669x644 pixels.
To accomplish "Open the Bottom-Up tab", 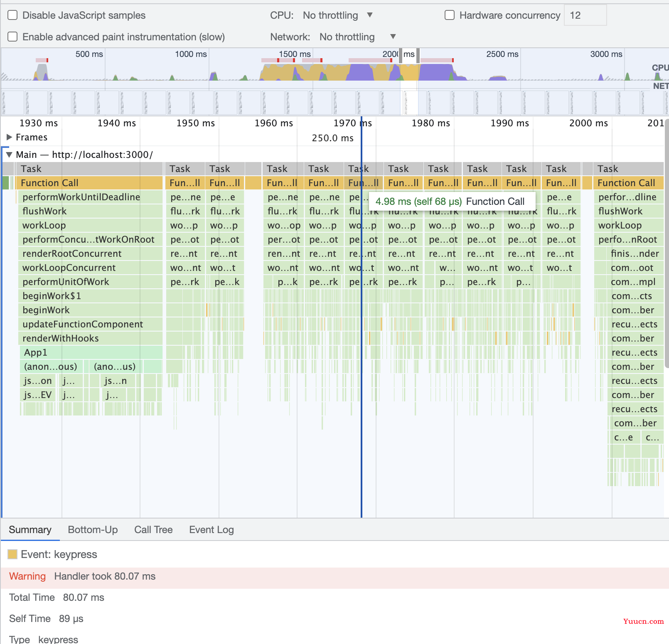I will point(93,530).
